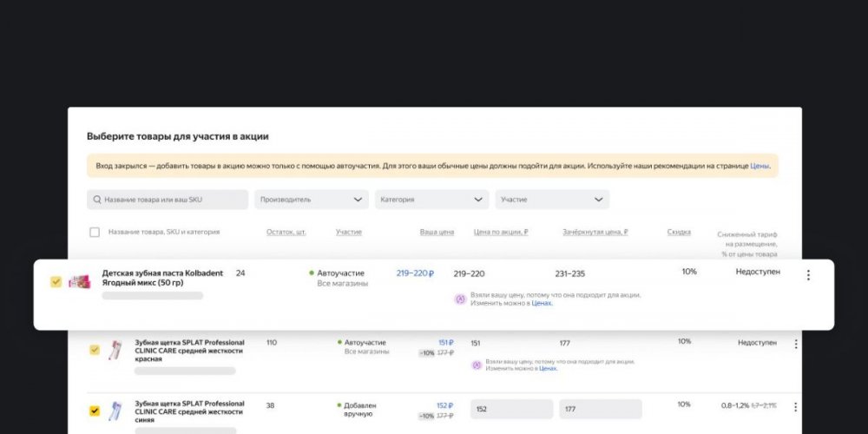
Task: Expand the Производитель filter dropdown
Action: (x=311, y=200)
